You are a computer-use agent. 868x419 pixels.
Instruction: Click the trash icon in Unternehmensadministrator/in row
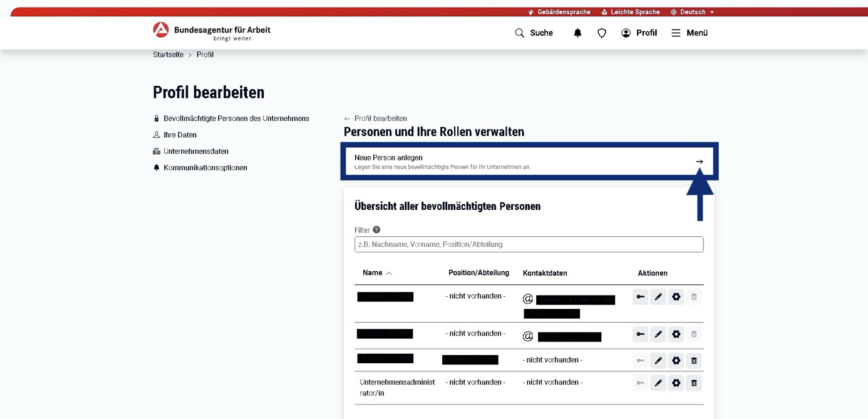694,383
